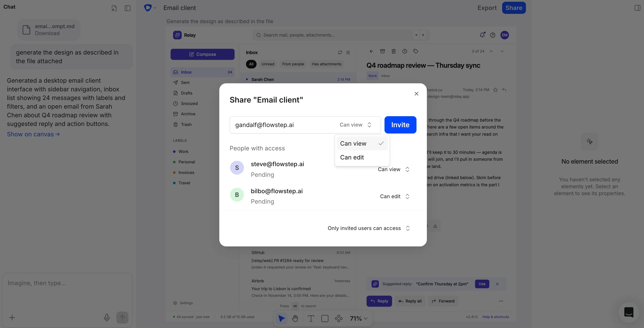The image size is (644, 328).
Task: Send the chat message arrow button
Action: (122, 317)
